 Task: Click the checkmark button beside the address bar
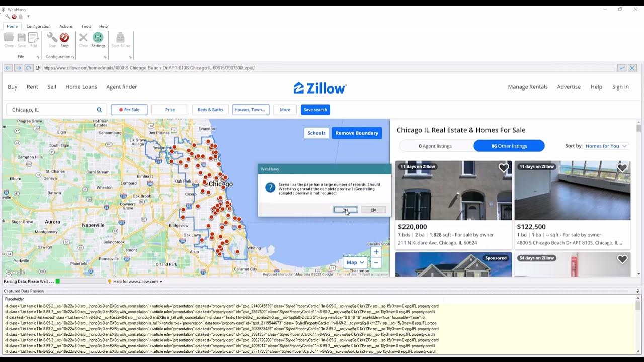click(622, 68)
